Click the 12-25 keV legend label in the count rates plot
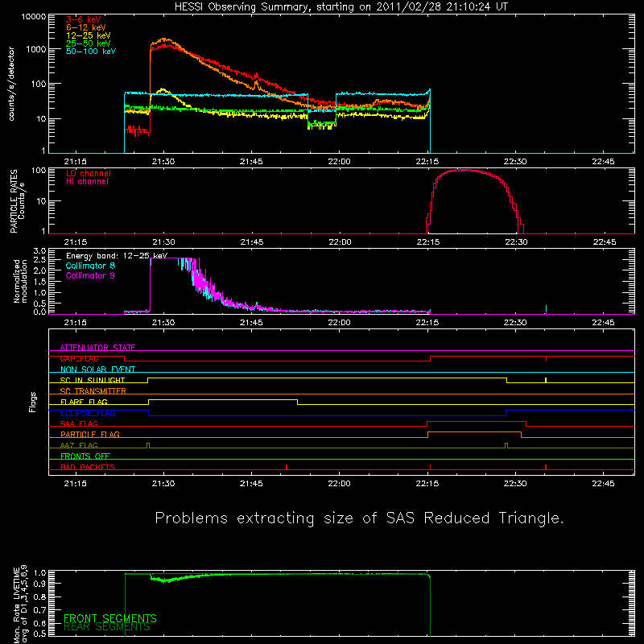Viewport: 644px width, 644px height. coord(89,35)
